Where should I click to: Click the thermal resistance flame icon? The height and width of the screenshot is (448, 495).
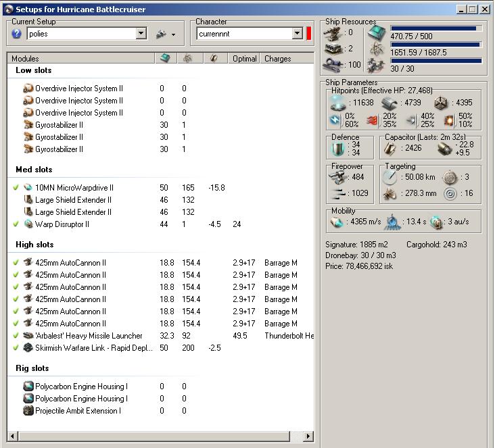373,120
